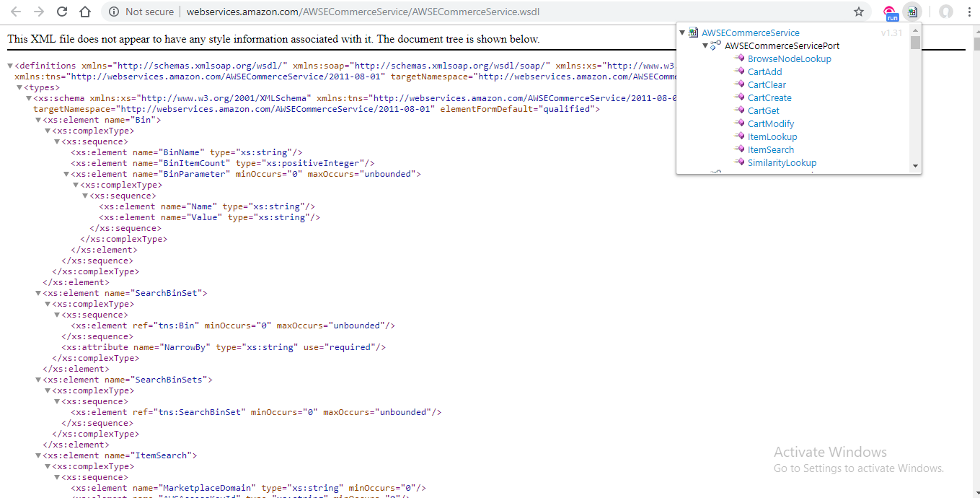Open the Chrome three-dot menu

coord(968,12)
